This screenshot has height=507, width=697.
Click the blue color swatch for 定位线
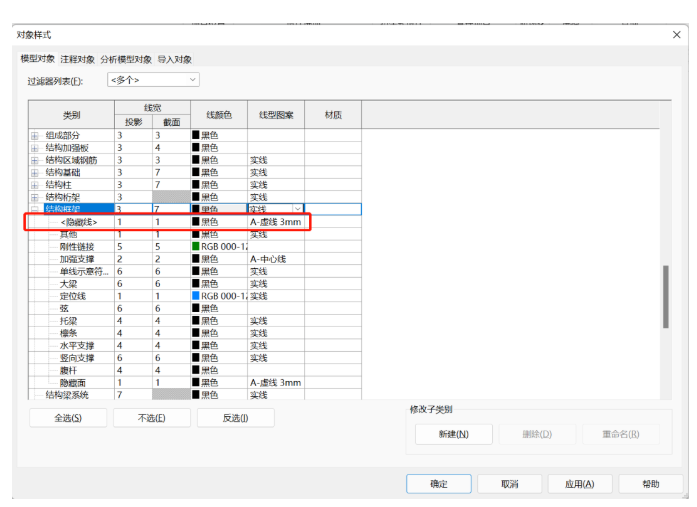pyautogui.click(x=196, y=295)
